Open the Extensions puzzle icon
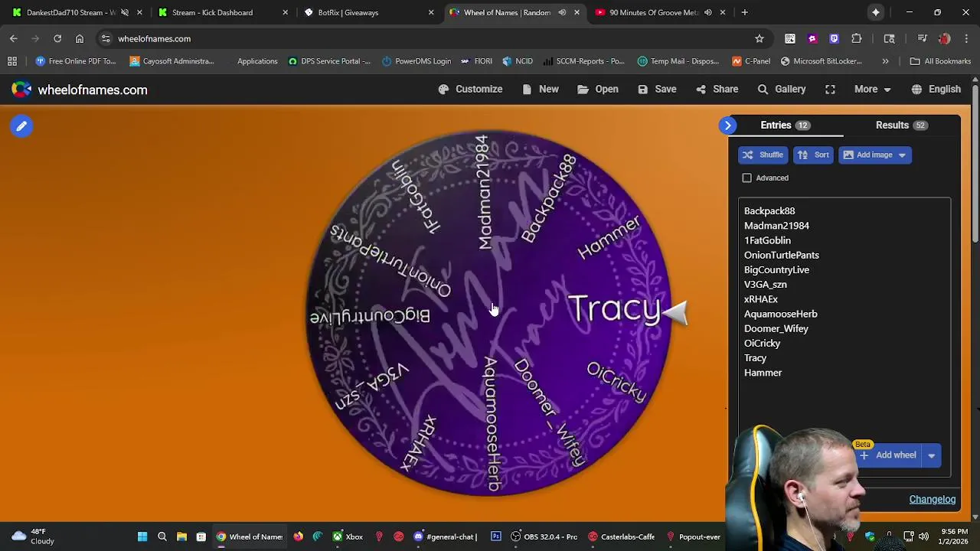This screenshot has height=551, width=980. tap(857, 39)
